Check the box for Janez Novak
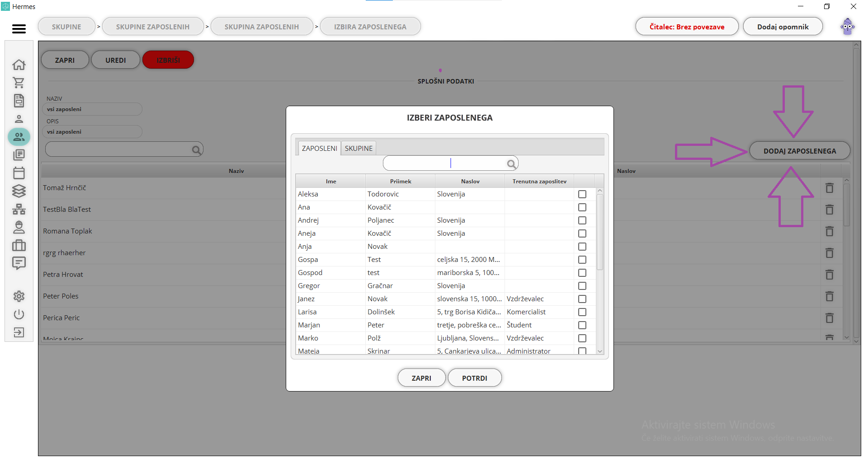The image size is (868, 462). pos(582,299)
